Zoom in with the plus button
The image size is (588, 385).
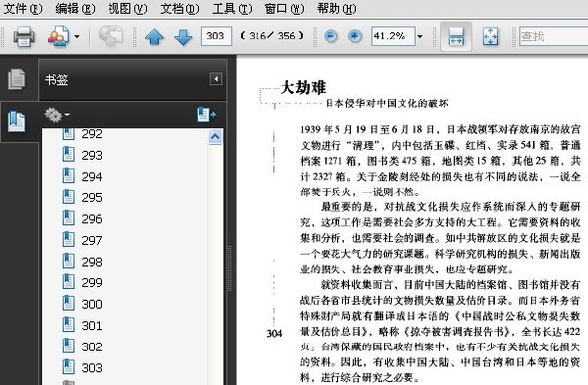355,36
